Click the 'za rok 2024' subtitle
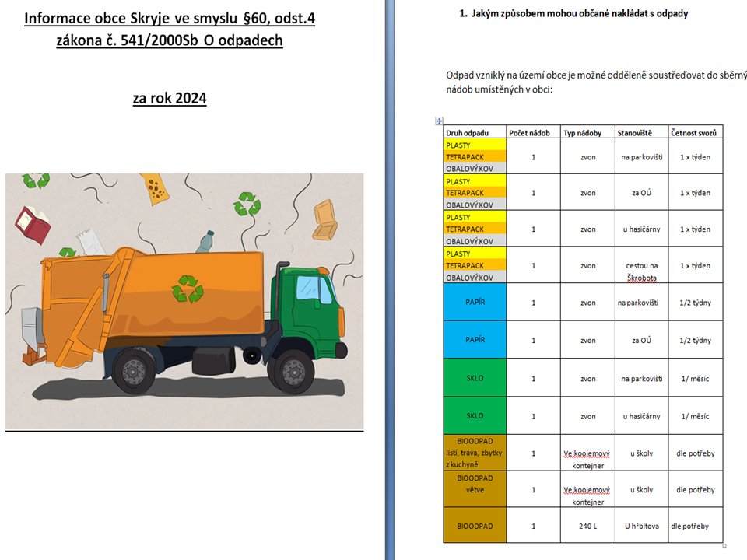Viewport: 747px width, 560px height. tap(170, 99)
